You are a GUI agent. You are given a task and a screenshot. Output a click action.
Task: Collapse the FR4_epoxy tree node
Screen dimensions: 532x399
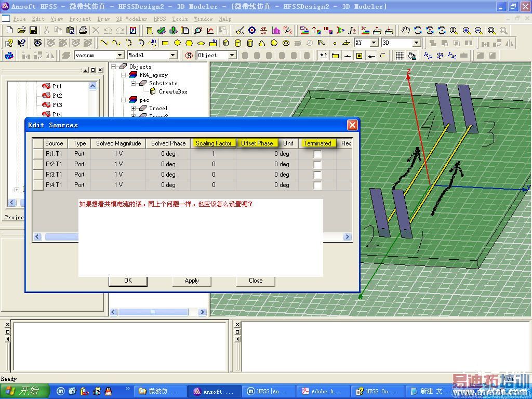(124, 75)
